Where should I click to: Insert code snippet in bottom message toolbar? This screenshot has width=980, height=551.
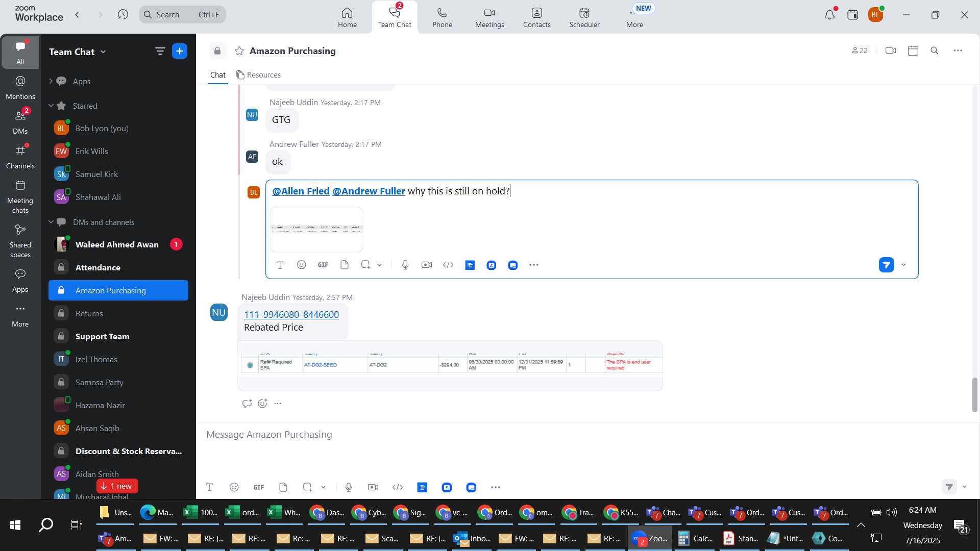pos(398,487)
